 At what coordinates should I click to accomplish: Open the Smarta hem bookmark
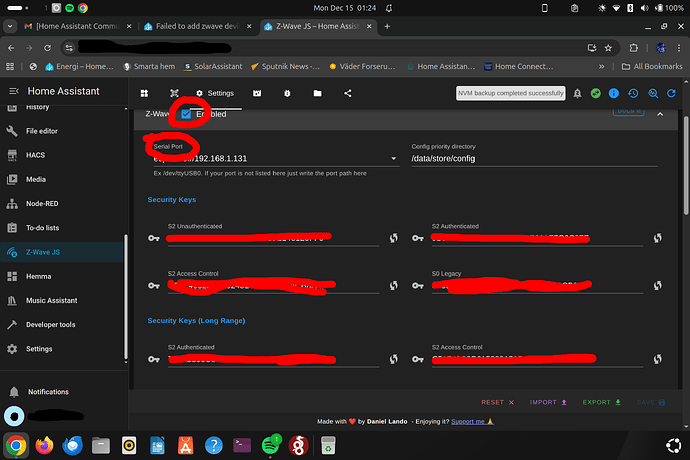pos(149,66)
